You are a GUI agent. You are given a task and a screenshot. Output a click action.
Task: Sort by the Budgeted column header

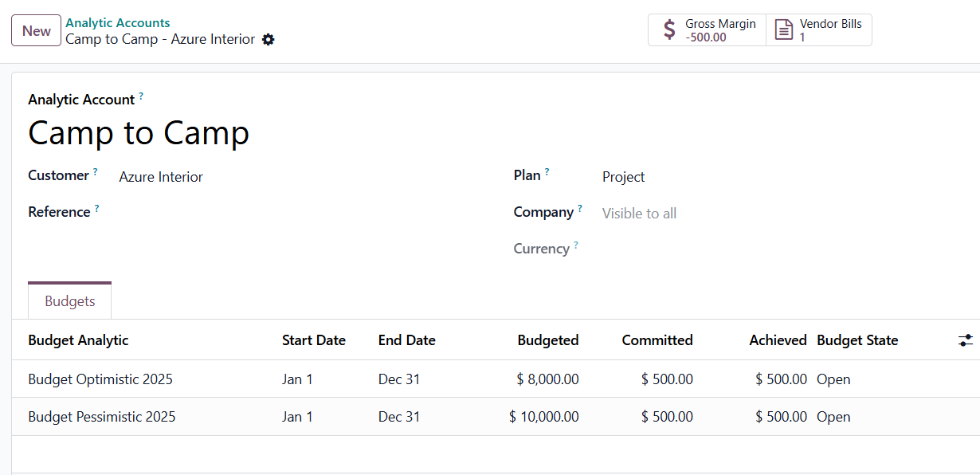pyautogui.click(x=548, y=340)
